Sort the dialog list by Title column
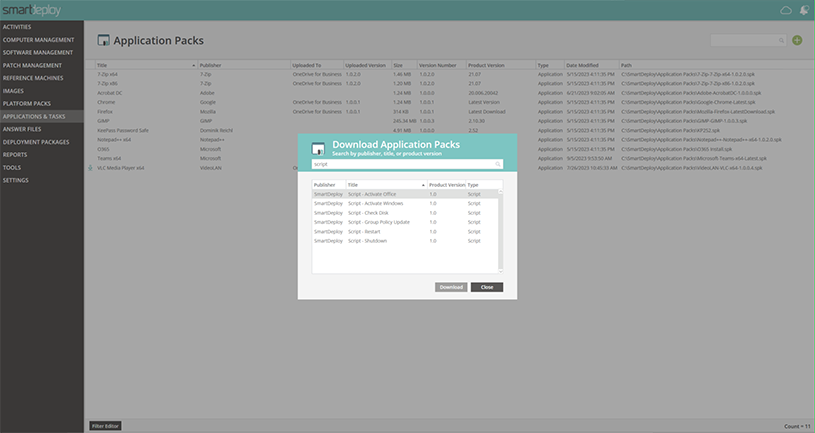815x433 pixels. tap(386, 185)
